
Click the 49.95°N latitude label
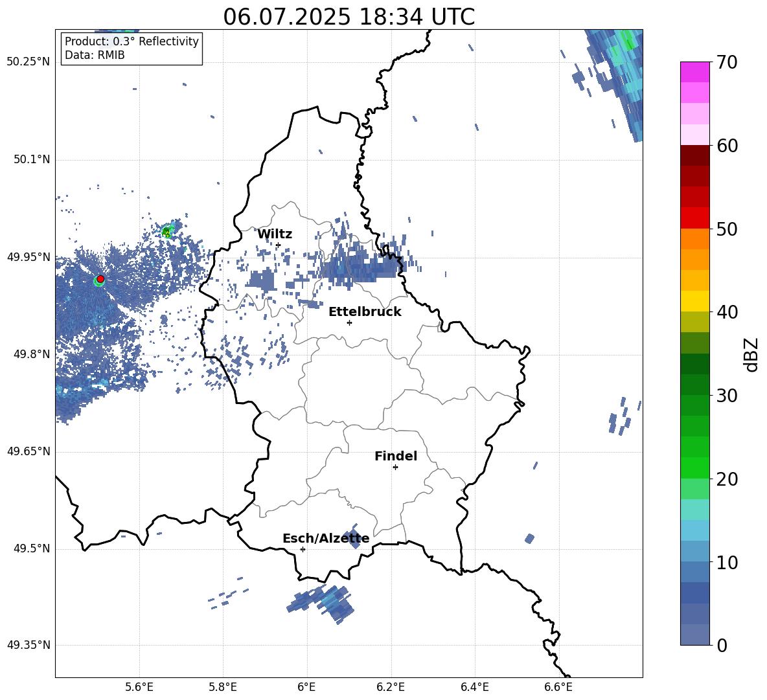(x=29, y=256)
